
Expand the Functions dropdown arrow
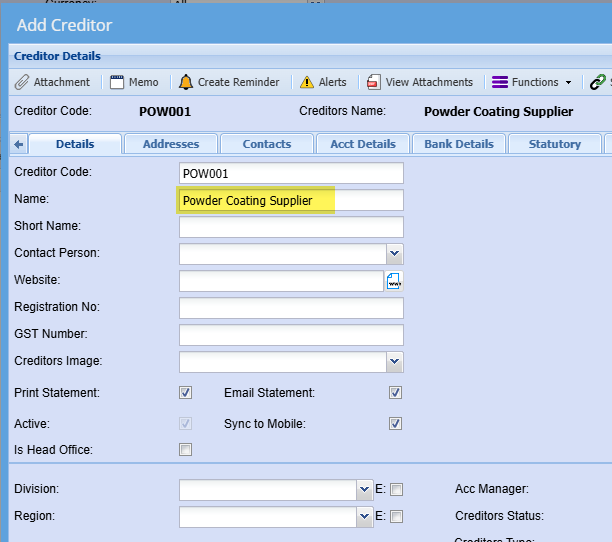point(569,82)
